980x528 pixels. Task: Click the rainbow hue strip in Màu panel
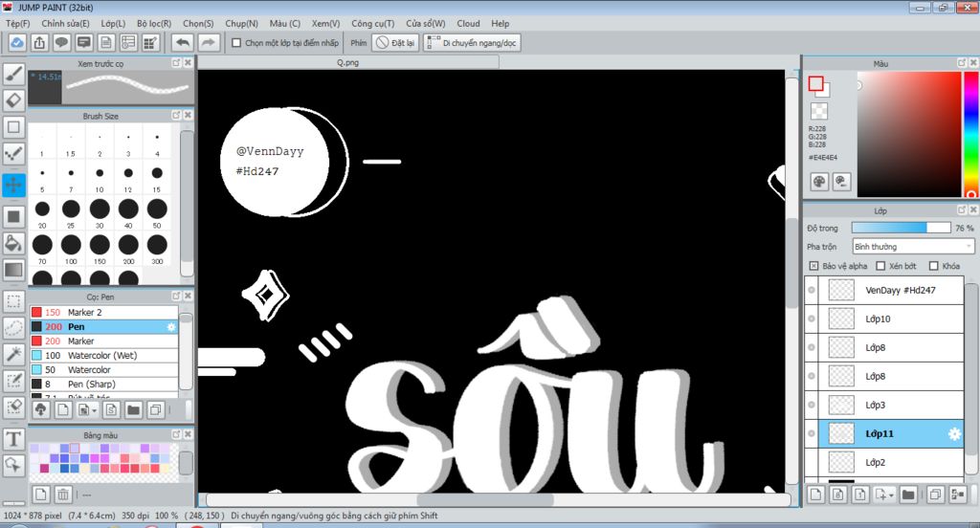coord(972,134)
